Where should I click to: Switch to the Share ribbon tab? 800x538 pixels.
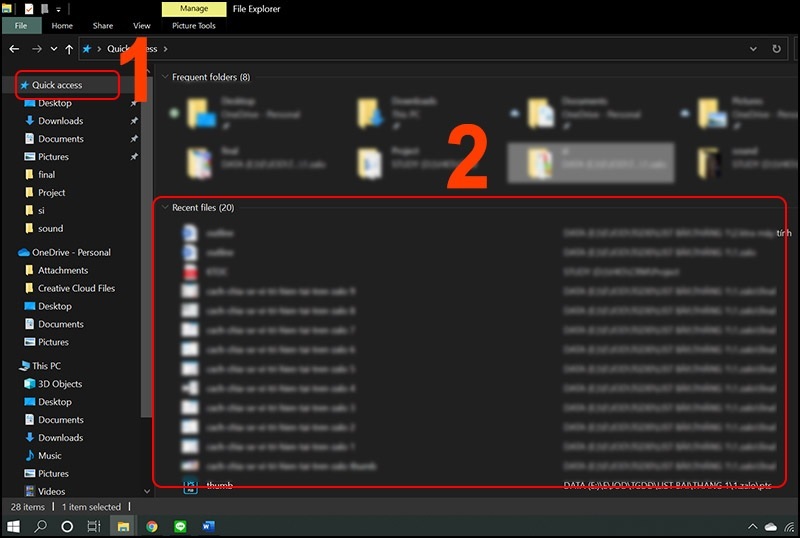(102, 26)
